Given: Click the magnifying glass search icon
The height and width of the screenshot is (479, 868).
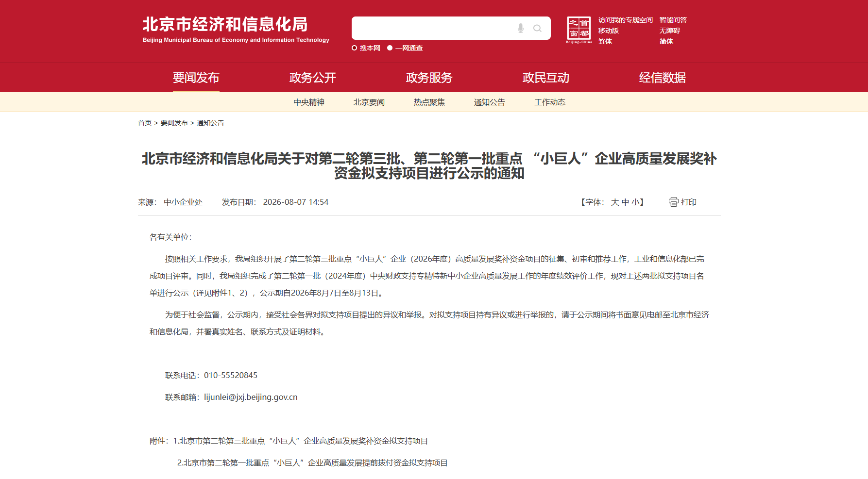Looking at the screenshot, I should pos(537,28).
